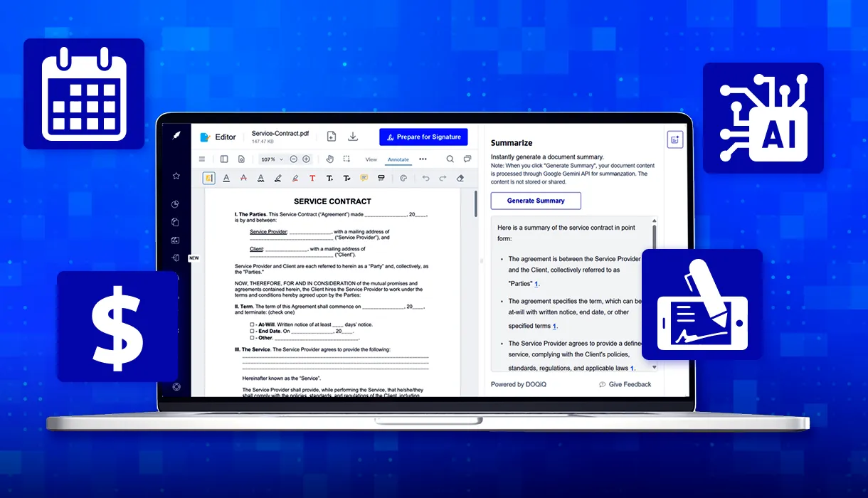868x498 pixels.
Task: Select the strikethrough text tool
Action: point(243,179)
